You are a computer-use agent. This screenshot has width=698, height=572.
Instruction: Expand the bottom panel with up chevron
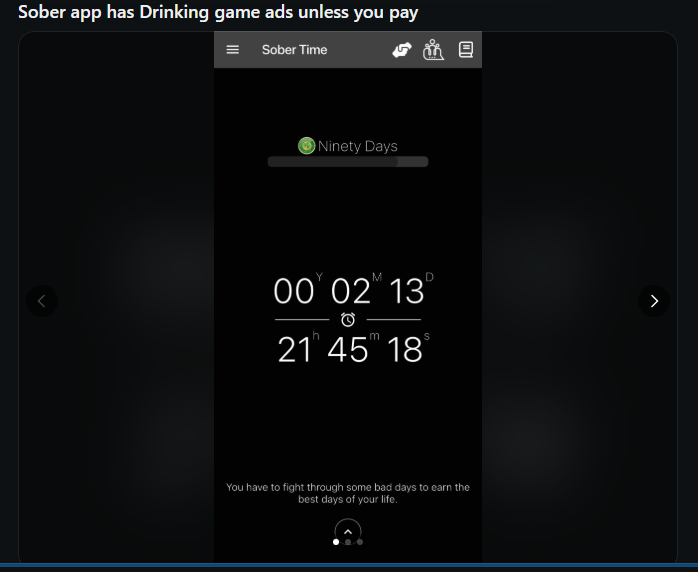[x=348, y=531]
